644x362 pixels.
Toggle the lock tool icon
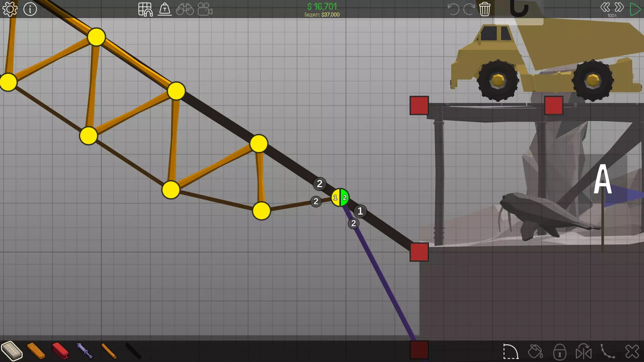click(559, 352)
